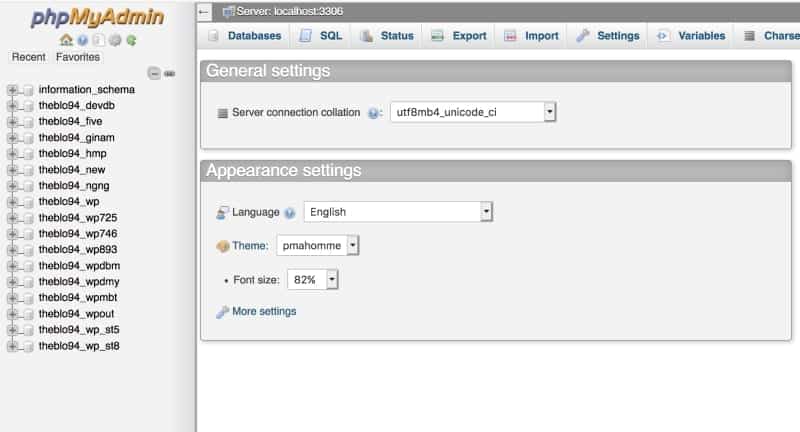Open the Server connection collation dropdown
The image size is (800, 432).
[x=549, y=112]
